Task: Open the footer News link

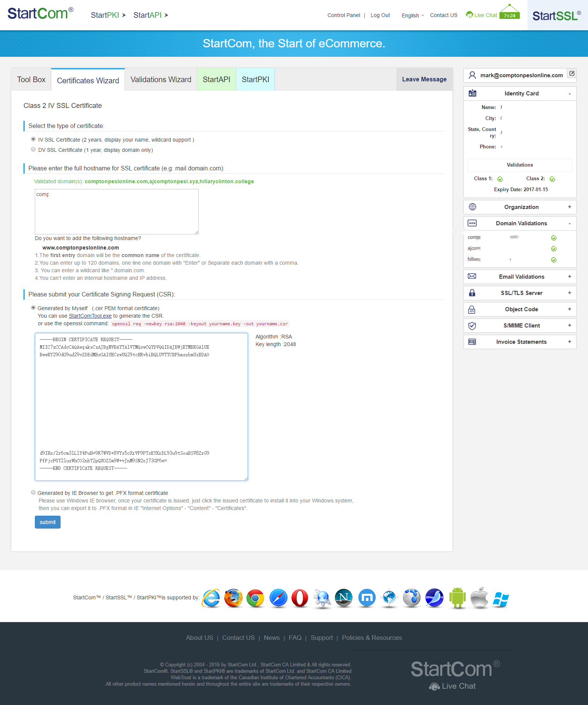Action: 272,638
